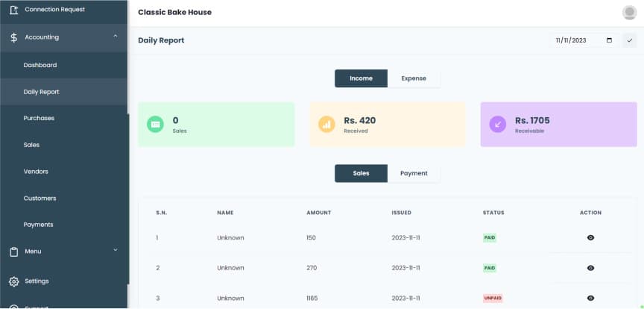The image size is (644, 309).
Task: Open the user avatar profile icon
Action: pyautogui.click(x=630, y=13)
